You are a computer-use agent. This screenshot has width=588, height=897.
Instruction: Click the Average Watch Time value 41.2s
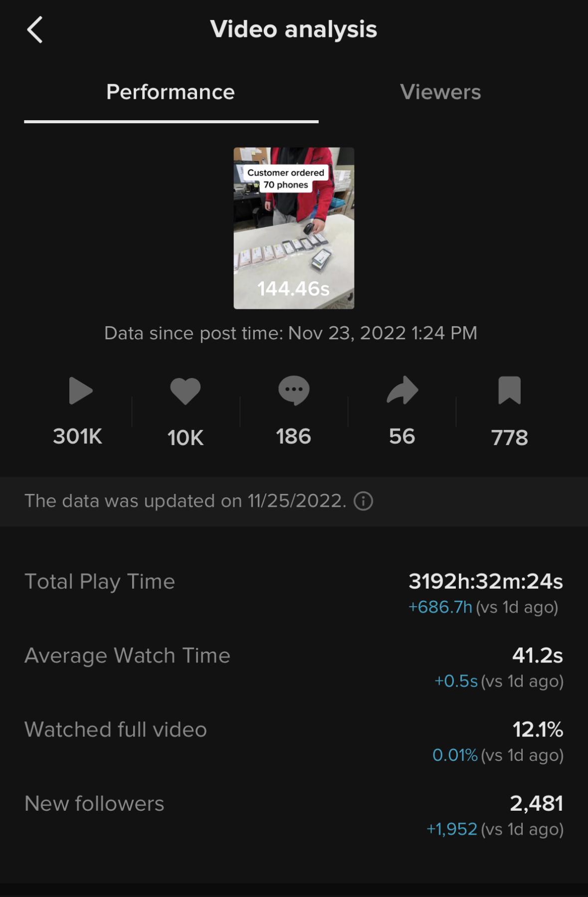pyautogui.click(x=537, y=656)
